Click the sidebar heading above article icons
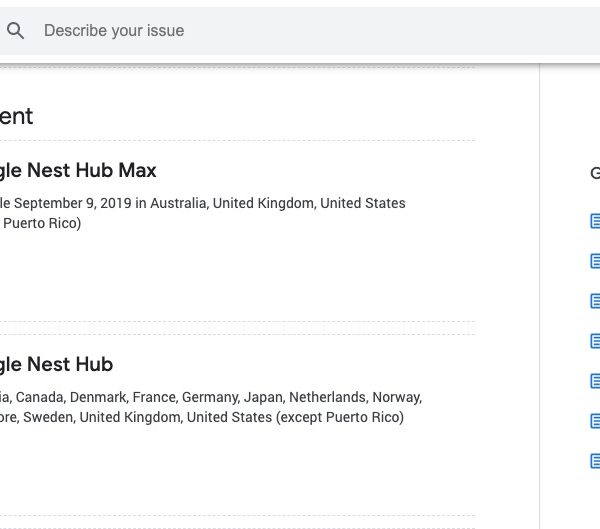 (x=594, y=173)
